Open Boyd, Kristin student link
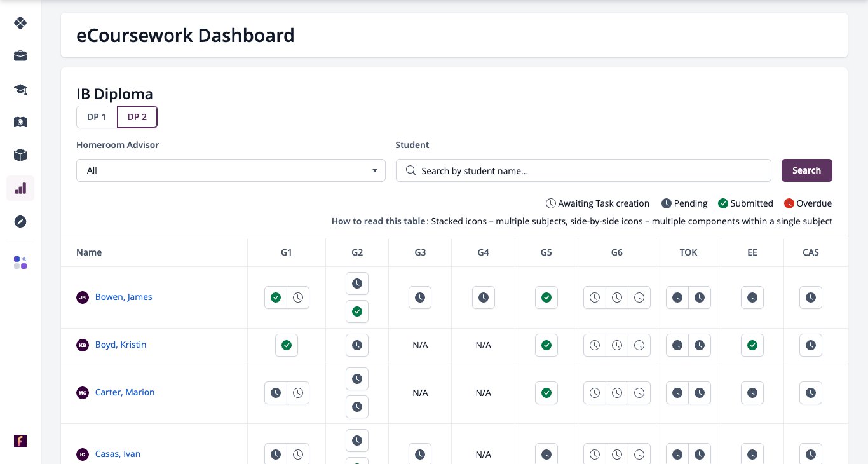 pyautogui.click(x=121, y=345)
